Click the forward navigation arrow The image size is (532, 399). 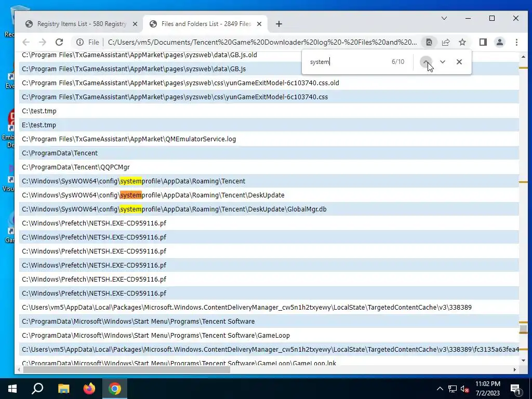(43, 42)
